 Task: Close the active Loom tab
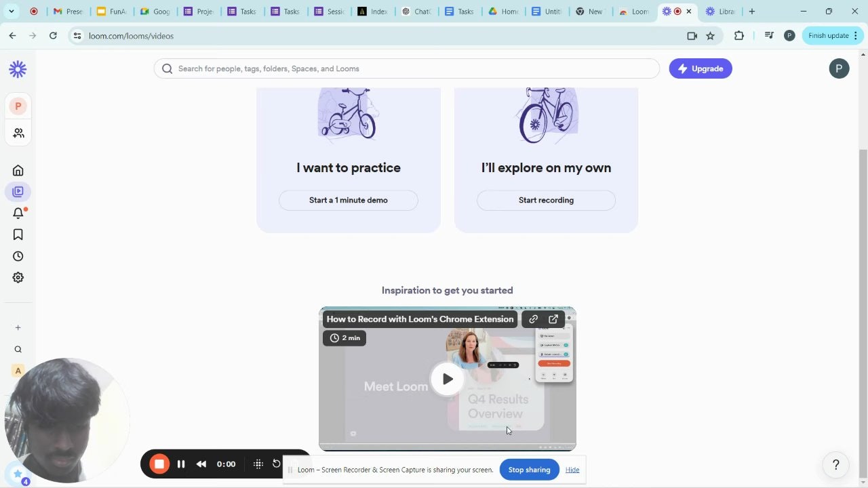(689, 12)
